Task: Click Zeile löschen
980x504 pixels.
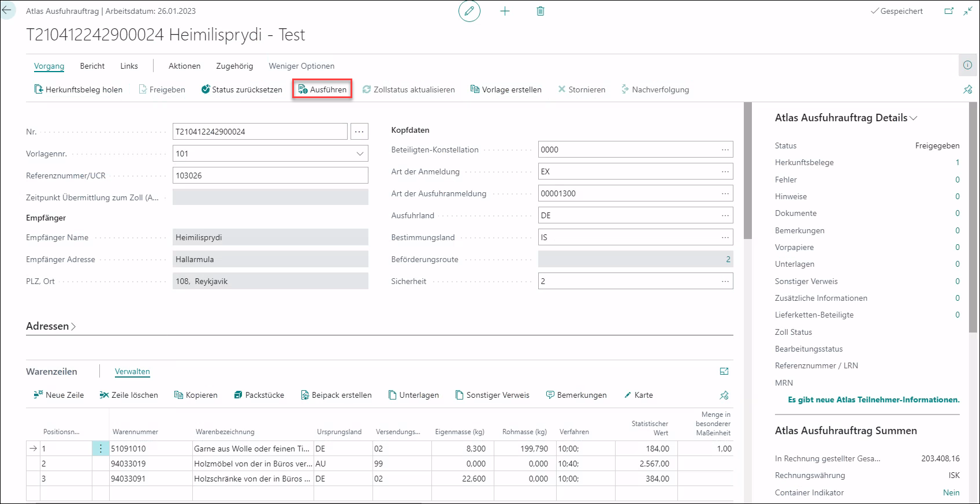Action: pos(129,395)
